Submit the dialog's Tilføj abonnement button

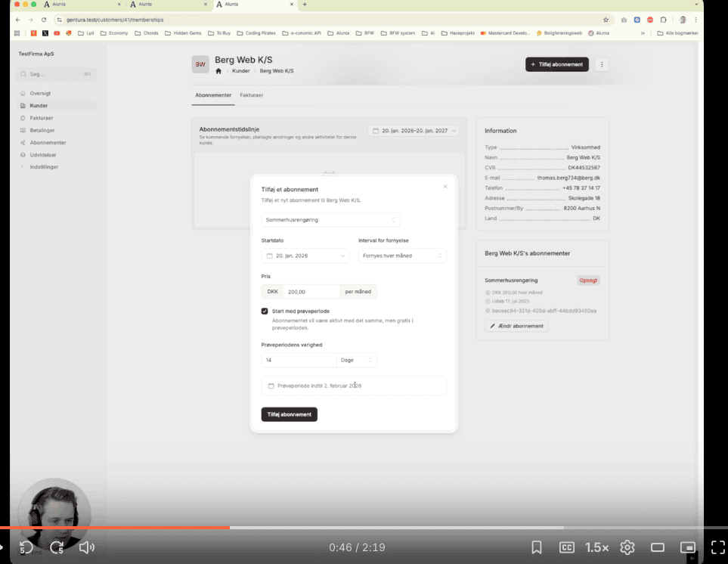point(289,414)
